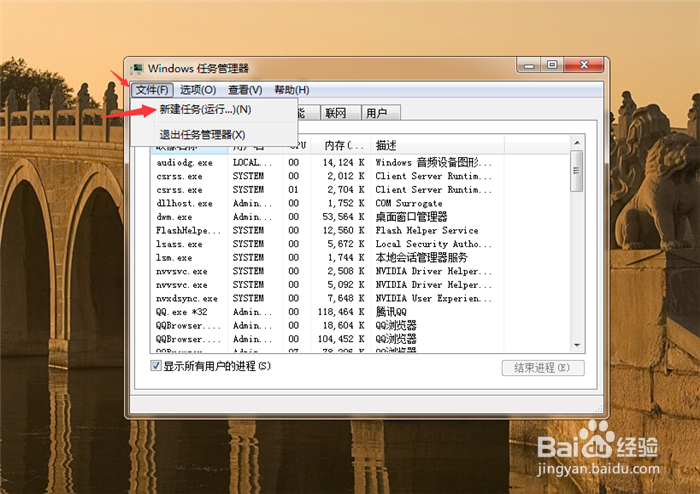Click the 118,464 K memory value
This screenshot has width=700, height=494.
[x=342, y=312]
